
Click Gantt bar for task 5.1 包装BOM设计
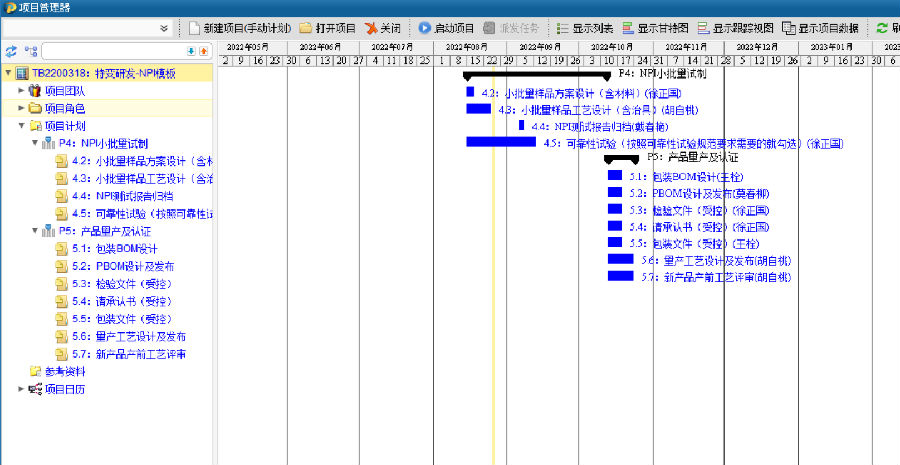(x=615, y=175)
